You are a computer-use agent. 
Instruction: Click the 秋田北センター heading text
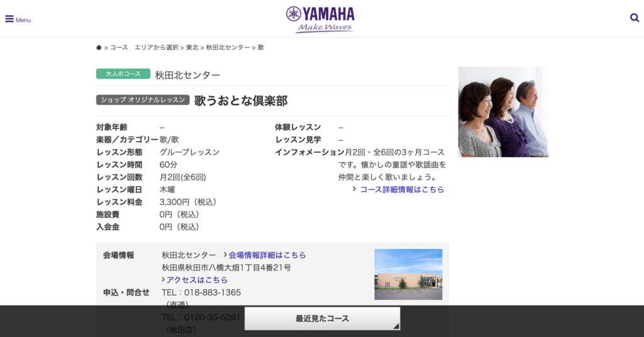click(x=187, y=75)
